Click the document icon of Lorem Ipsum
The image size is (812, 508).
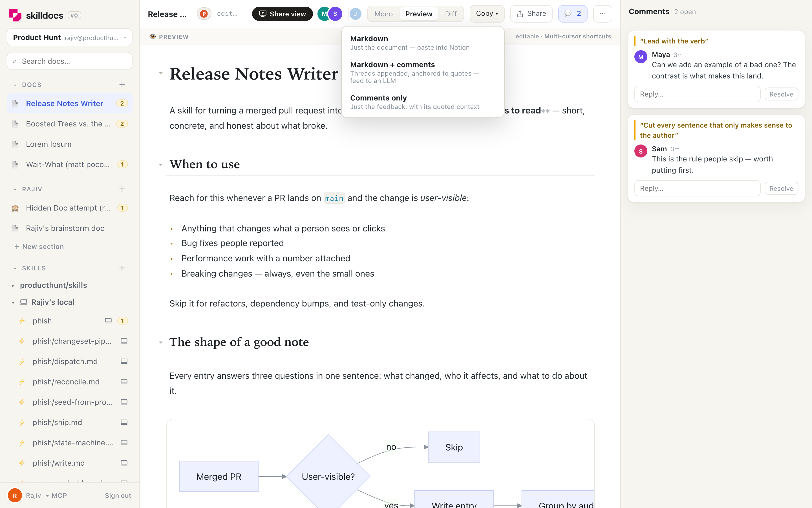[15, 144]
